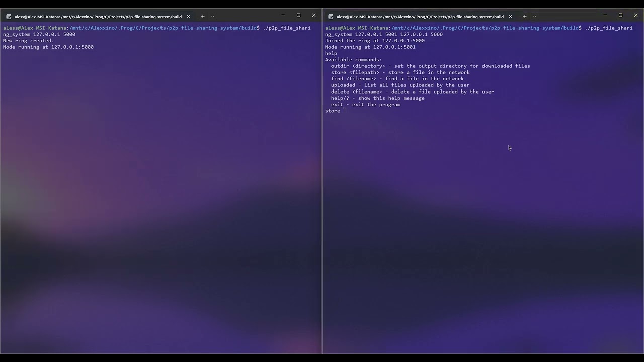Click the 'help/? - show this help message' line
The width and height of the screenshot is (644, 362).
point(378,98)
